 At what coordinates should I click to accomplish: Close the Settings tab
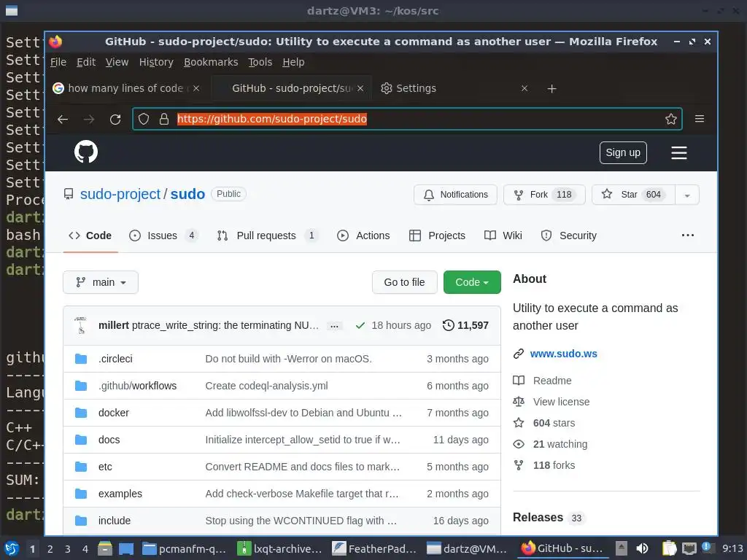tap(525, 88)
